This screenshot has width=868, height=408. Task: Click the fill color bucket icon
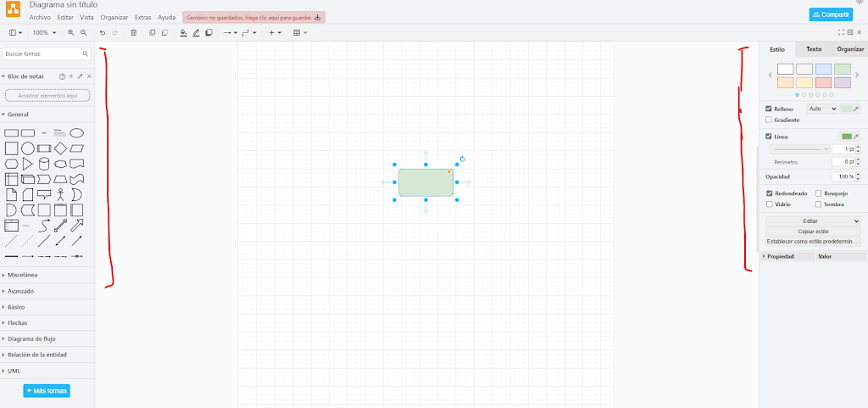tap(183, 33)
